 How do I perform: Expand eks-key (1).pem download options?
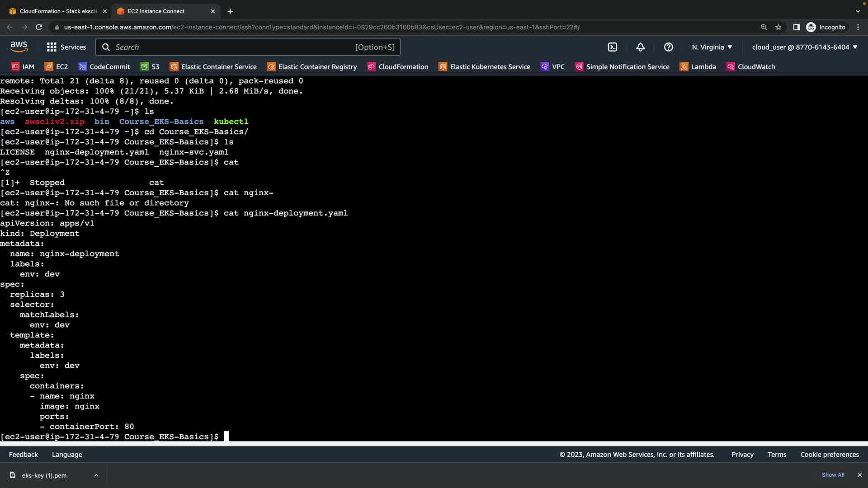(x=96, y=475)
